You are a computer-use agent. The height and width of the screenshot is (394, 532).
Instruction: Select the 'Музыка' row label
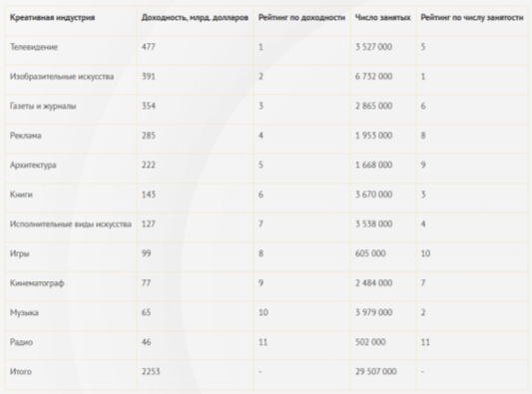(x=24, y=312)
